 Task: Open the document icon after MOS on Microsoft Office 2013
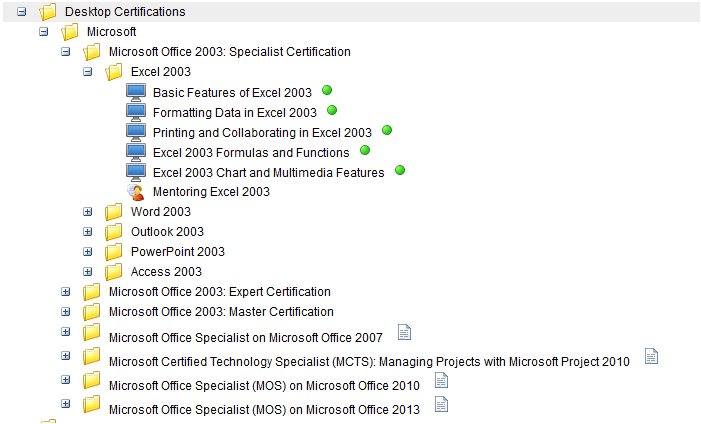(x=441, y=404)
